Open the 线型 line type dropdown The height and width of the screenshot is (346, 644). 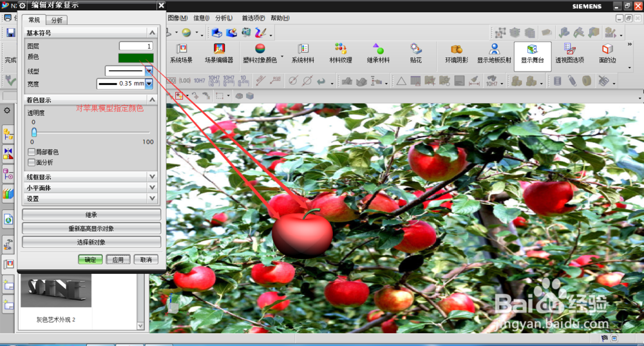tap(149, 71)
